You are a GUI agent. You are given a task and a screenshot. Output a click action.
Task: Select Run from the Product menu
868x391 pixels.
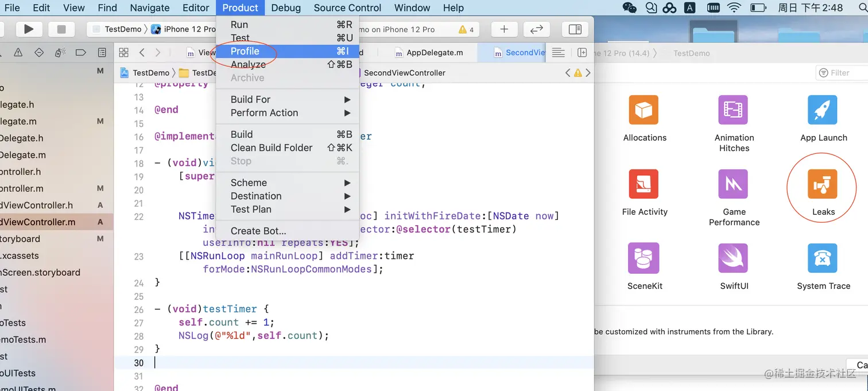287,25
